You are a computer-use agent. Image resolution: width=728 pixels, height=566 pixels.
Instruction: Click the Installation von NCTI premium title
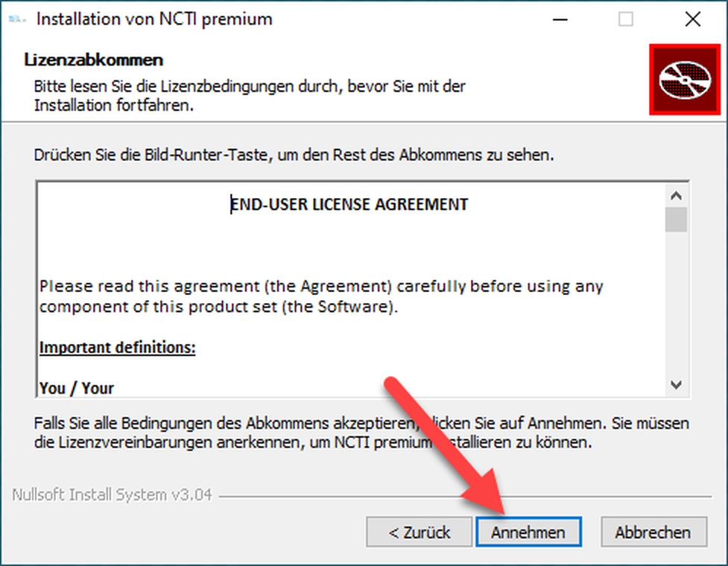[x=154, y=19]
